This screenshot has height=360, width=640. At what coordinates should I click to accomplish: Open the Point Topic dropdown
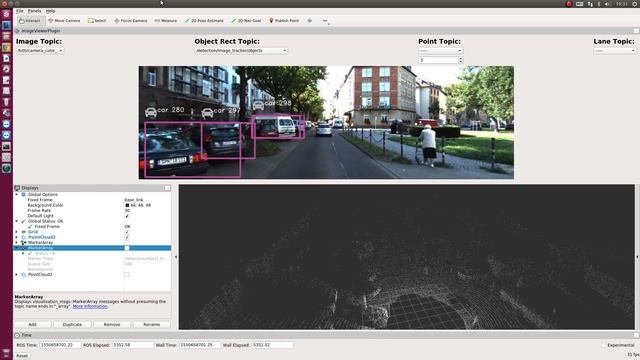pyautogui.click(x=440, y=51)
